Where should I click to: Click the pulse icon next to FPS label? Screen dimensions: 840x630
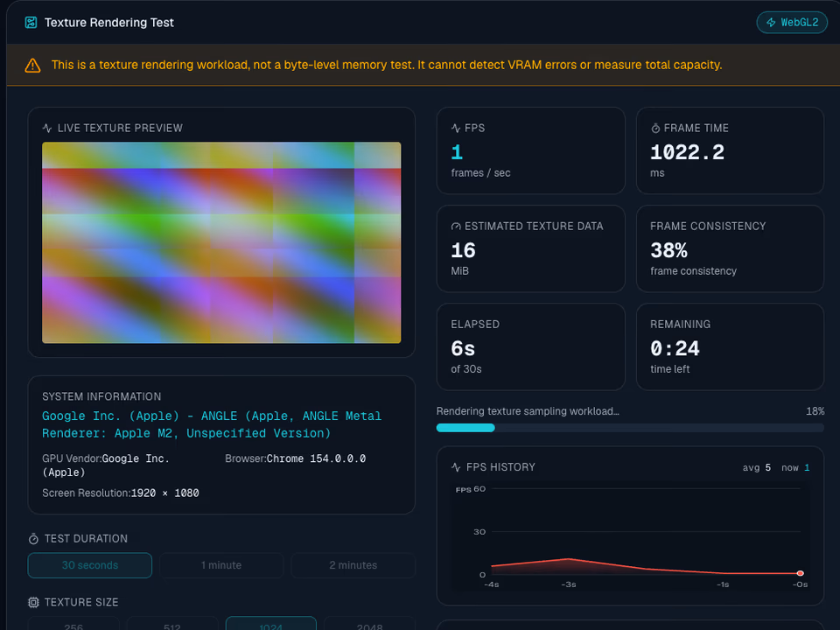pyautogui.click(x=456, y=128)
